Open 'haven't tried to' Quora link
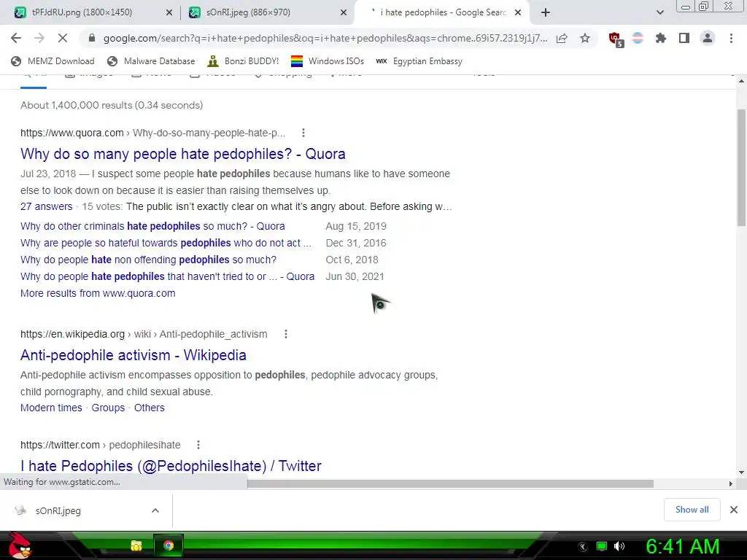The image size is (747, 560). point(167,276)
